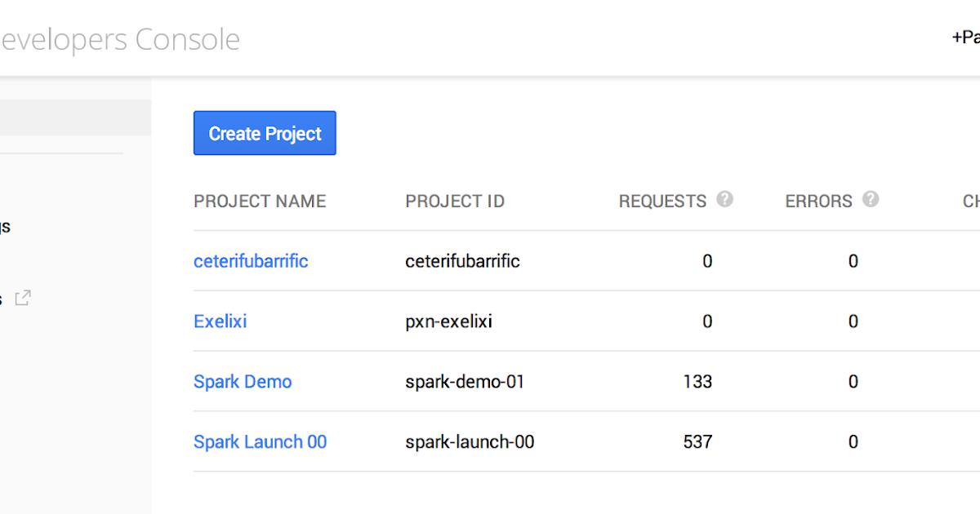980x514 pixels.
Task: Open the Spark Launch 00 project
Action: click(x=260, y=441)
